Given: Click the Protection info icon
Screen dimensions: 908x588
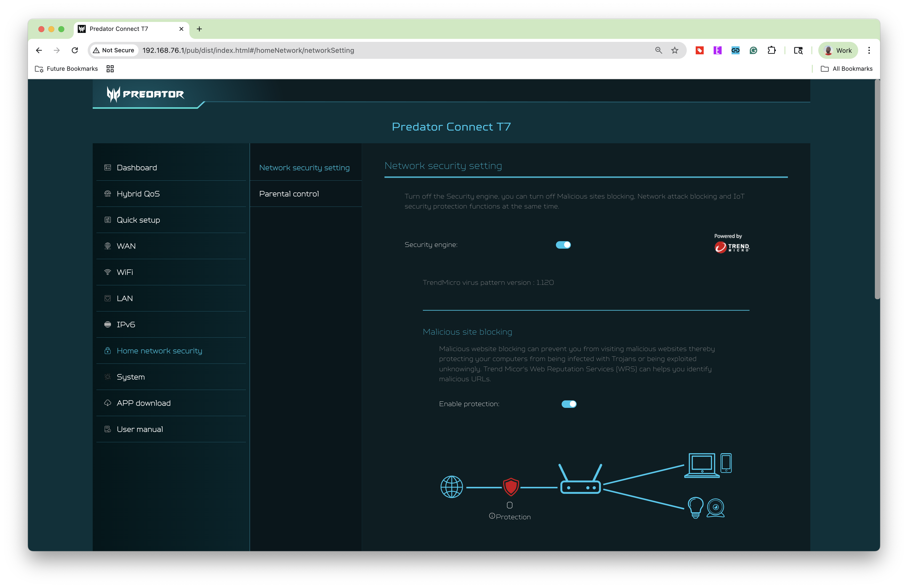Looking at the screenshot, I should pyautogui.click(x=492, y=516).
